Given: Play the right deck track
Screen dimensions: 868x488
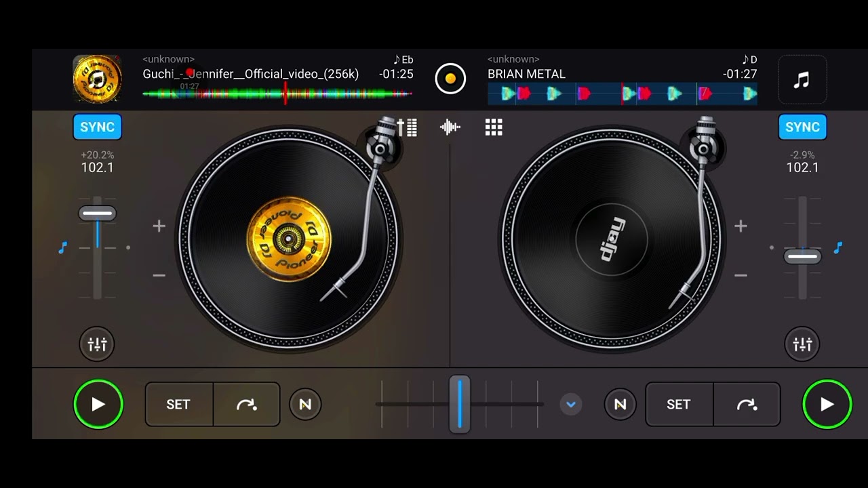Looking at the screenshot, I should (827, 405).
